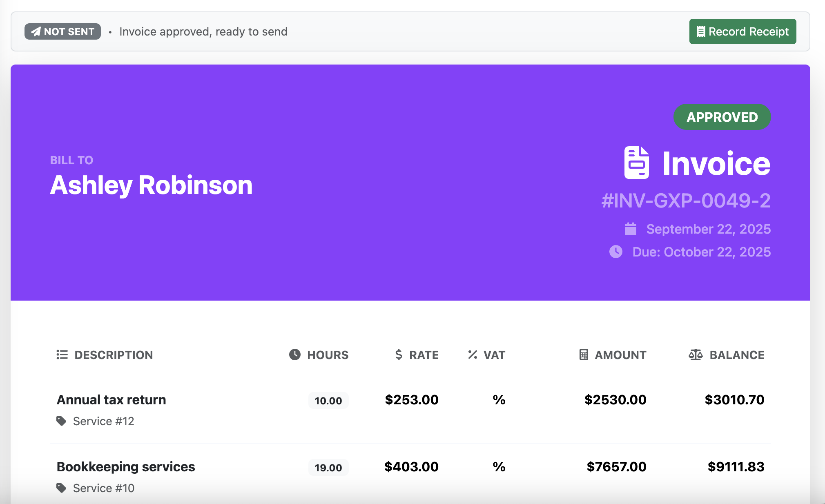Image resolution: width=825 pixels, height=504 pixels.
Task: Click the calculator icon beside AMOUNT header
Action: pos(584,355)
